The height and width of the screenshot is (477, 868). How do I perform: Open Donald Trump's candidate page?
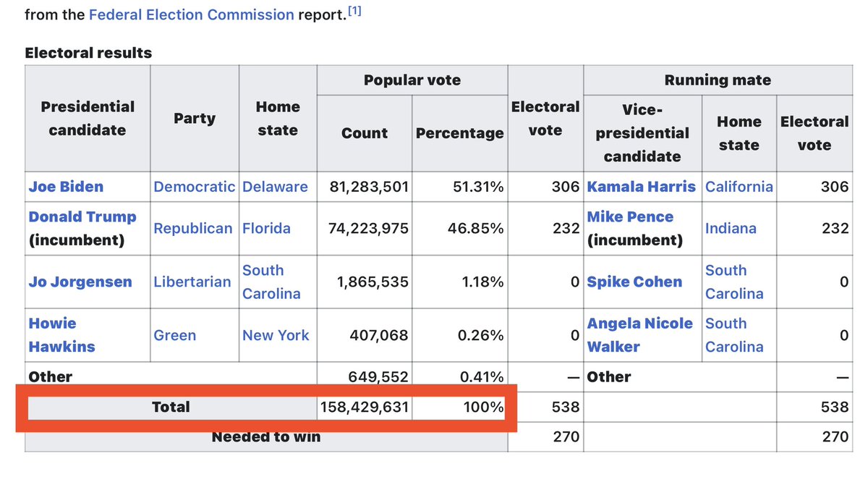point(82,217)
